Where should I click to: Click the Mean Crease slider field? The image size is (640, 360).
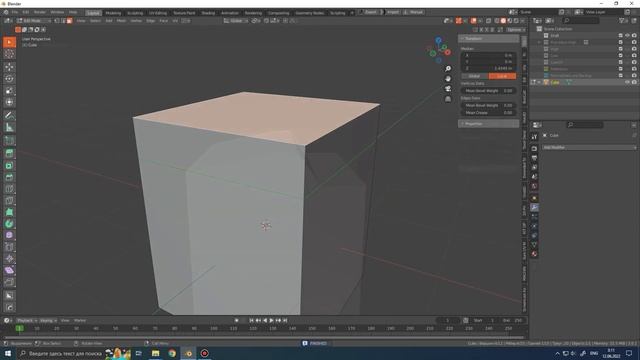[x=489, y=113]
